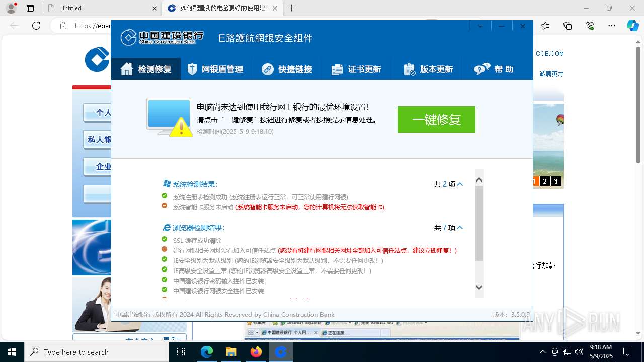Select banner slide 3 on the webpage
This screenshot has height=362, width=644.
pos(556,182)
